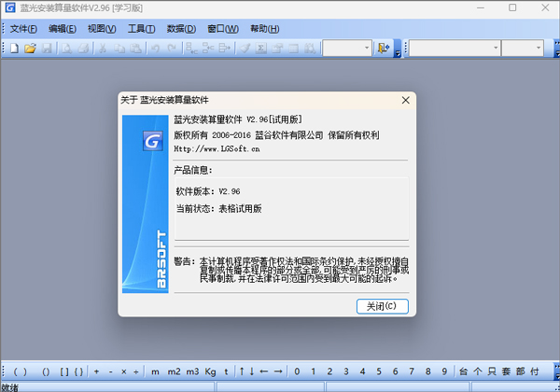Screen dimensions: 560x392
Task: Insert square brackets [ ] from symbol bar
Action: [64, 371]
